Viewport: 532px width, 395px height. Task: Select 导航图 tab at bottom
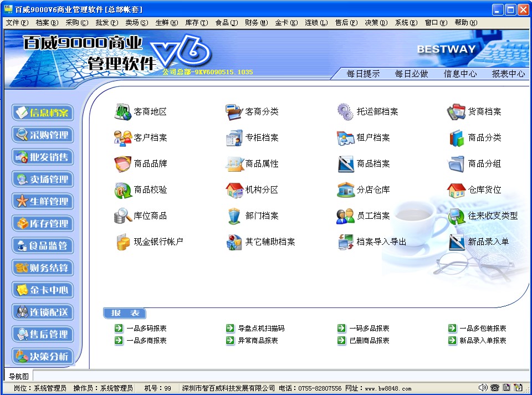pos(19,376)
